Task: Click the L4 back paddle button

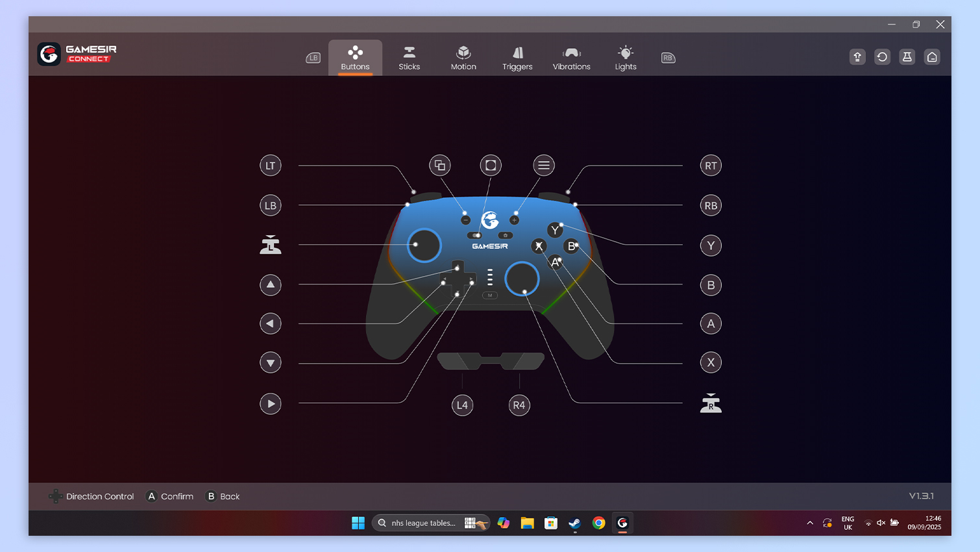Action: coord(462,405)
